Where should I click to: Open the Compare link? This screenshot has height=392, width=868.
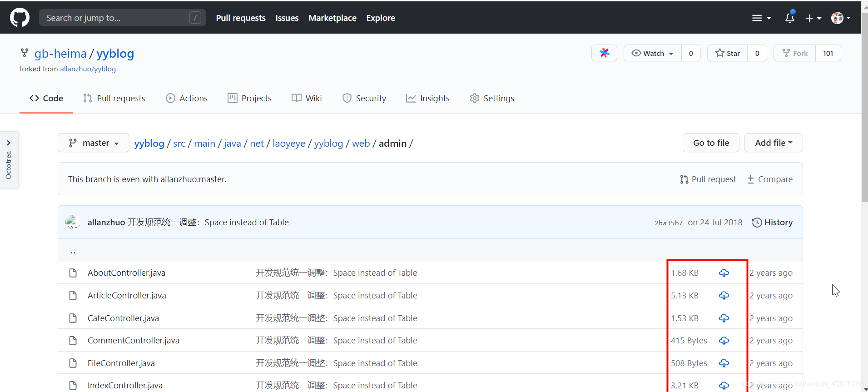[770, 179]
